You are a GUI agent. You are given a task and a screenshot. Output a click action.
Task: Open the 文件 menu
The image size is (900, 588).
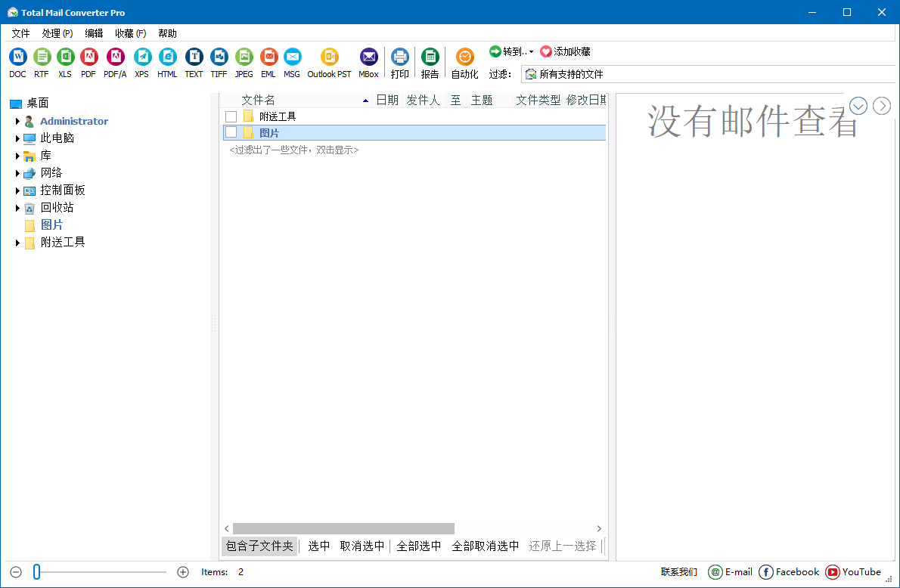pyautogui.click(x=21, y=32)
